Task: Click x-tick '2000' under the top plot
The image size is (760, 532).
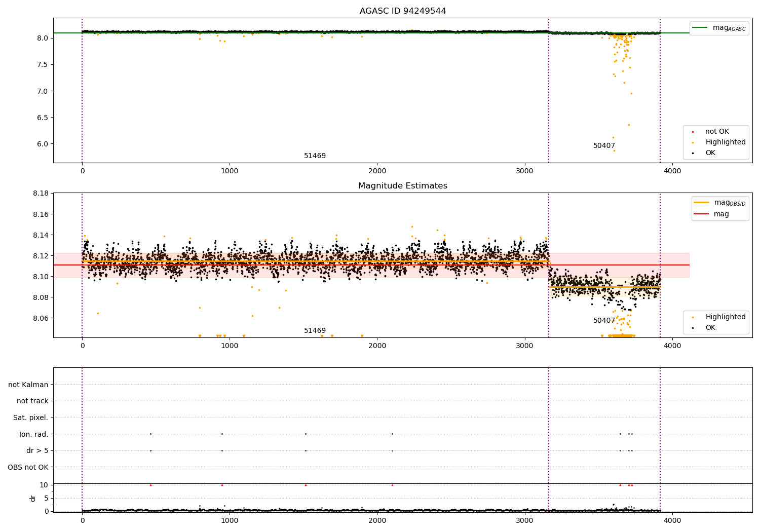Action: (377, 171)
